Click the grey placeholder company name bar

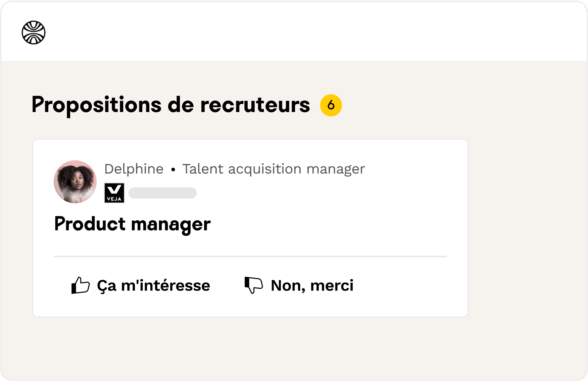tap(162, 193)
